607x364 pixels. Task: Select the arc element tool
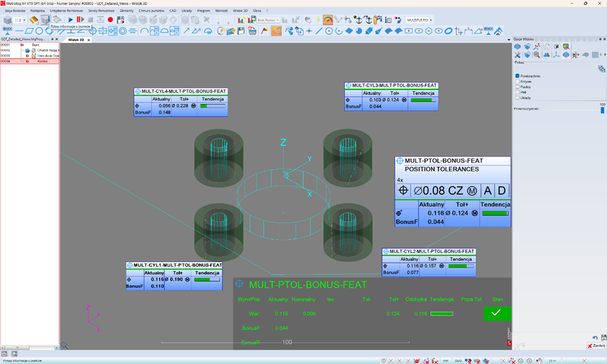coord(144,31)
